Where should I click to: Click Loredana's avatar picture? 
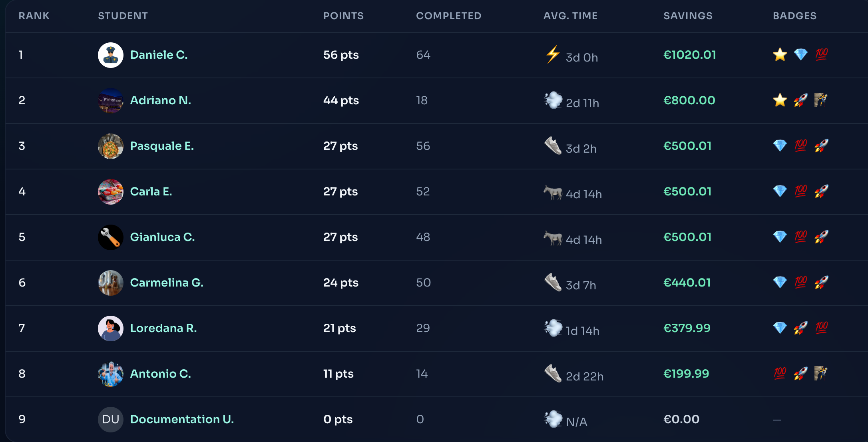(x=111, y=328)
